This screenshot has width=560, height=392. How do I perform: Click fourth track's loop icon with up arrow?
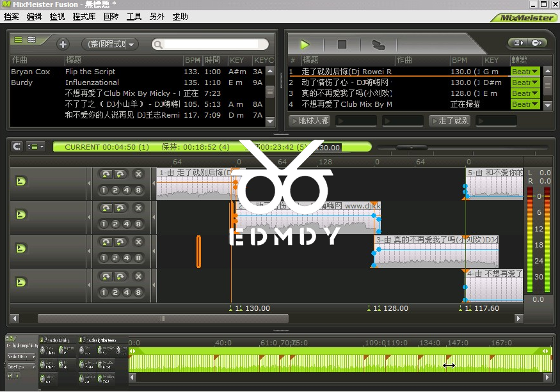(x=106, y=276)
